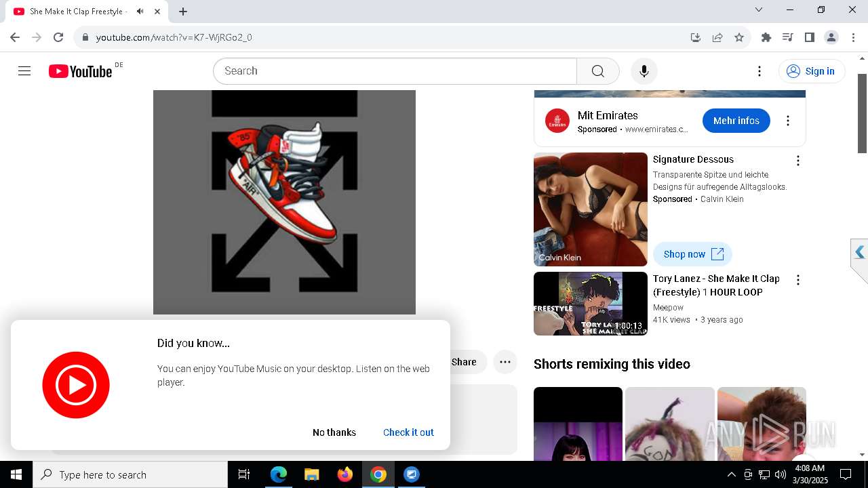Install app via address bar icon
Screen dimensions: 868x488
(x=695, y=37)
